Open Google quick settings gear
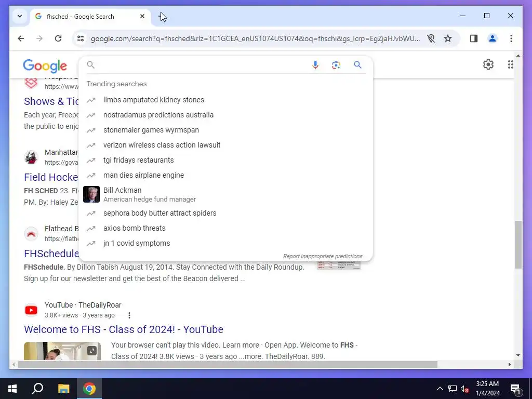 [488, 64]
